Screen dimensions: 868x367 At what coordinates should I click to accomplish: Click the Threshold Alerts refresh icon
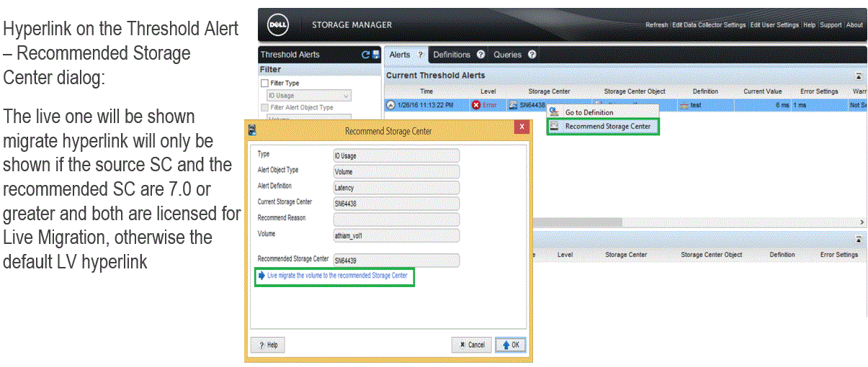(365, 55)
